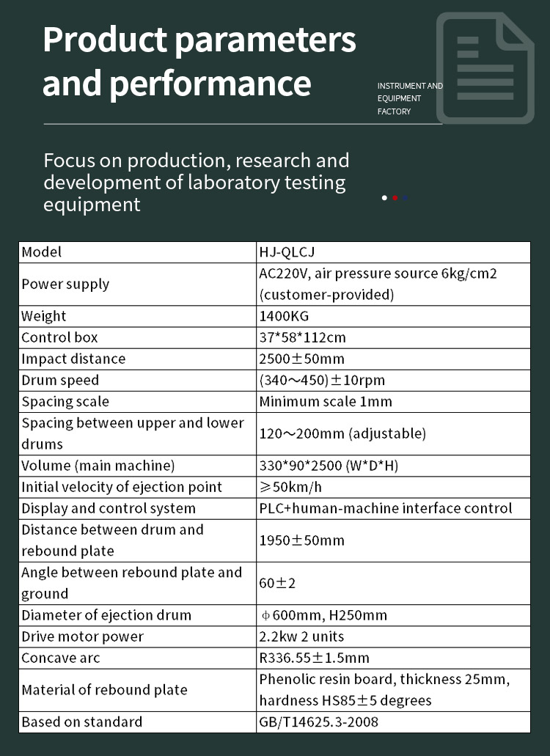This screenshot has width=550, height=756.
Task: Select the Drive motor power value
Action: click(x=301, y=636)
